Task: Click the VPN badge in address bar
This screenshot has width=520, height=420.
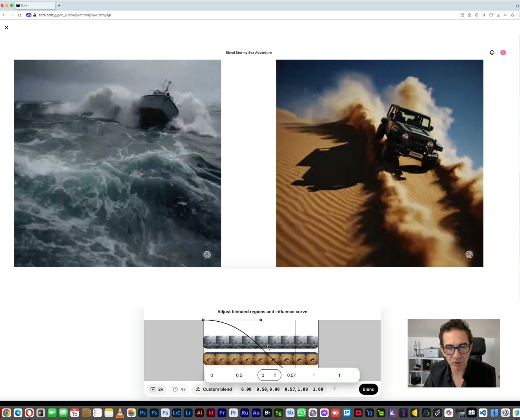Action: 29,15
